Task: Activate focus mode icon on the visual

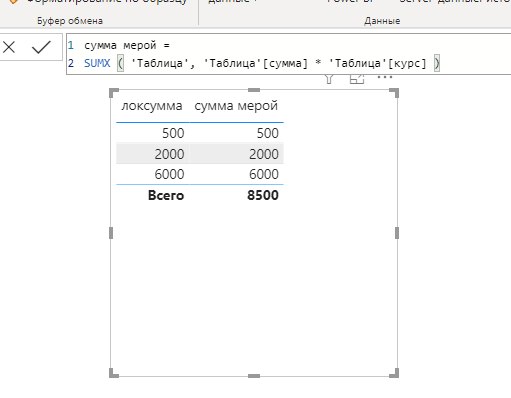Action: (357, 79)
